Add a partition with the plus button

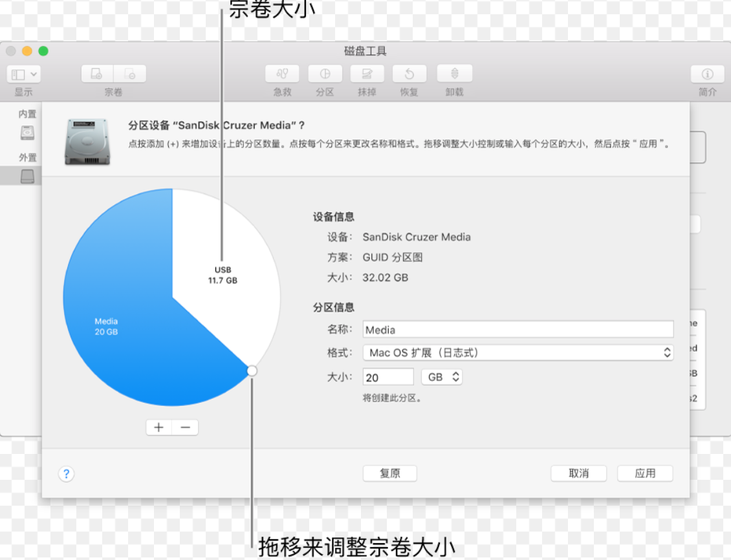(158, 427)
